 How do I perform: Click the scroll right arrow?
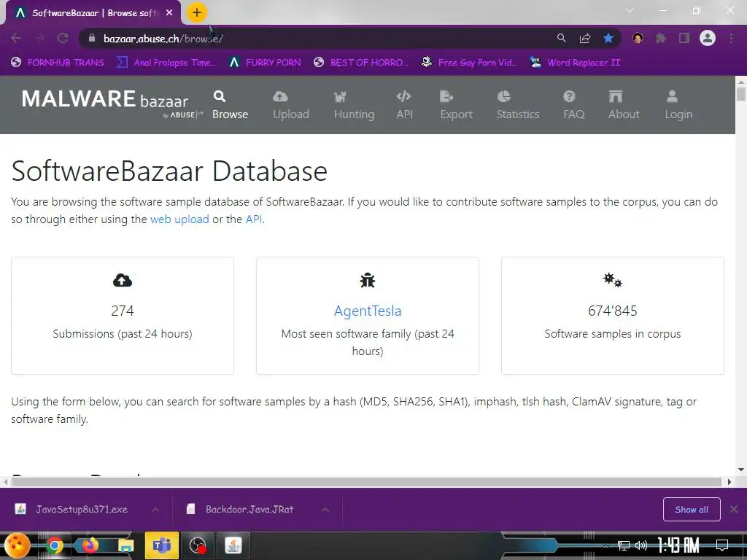729,482
